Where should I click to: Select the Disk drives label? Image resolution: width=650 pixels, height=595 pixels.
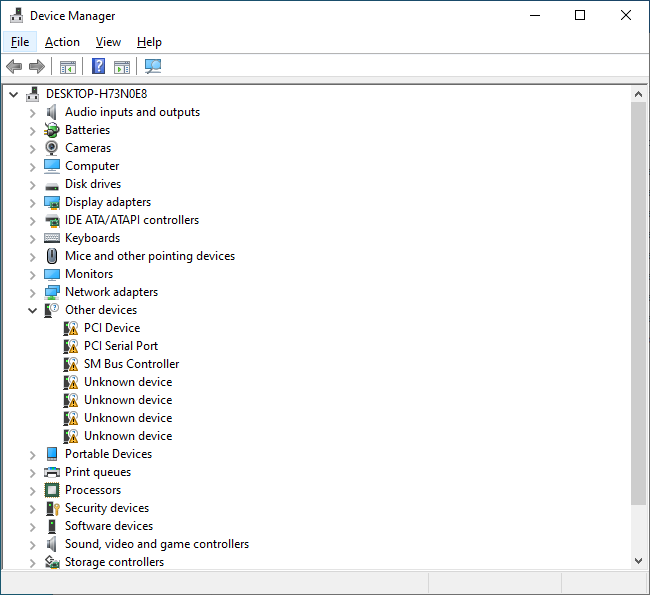[93, 184]
